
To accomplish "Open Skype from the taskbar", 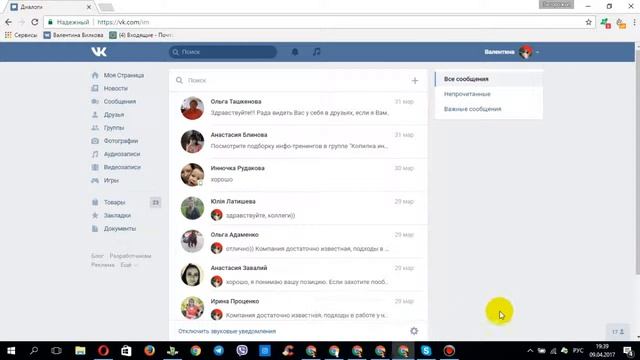I will pyautogui.click(x=426, y=351).
